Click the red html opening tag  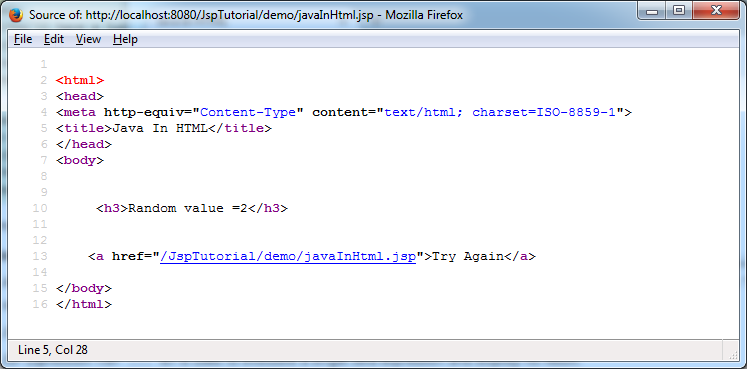[x=80, y=80]
